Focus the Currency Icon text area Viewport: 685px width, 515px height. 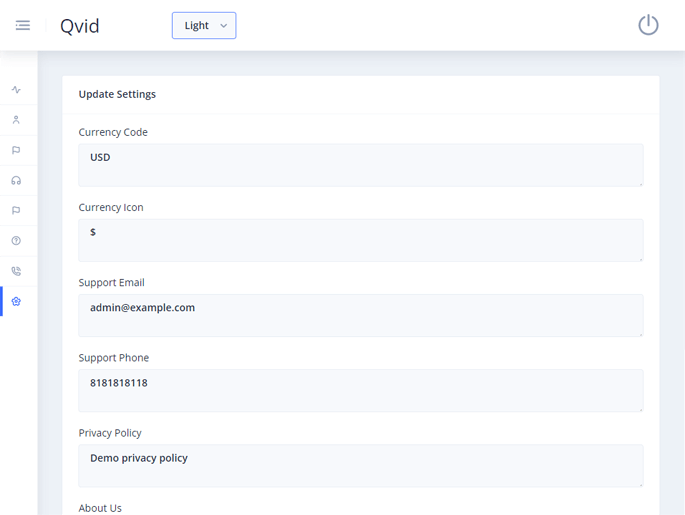360,240
